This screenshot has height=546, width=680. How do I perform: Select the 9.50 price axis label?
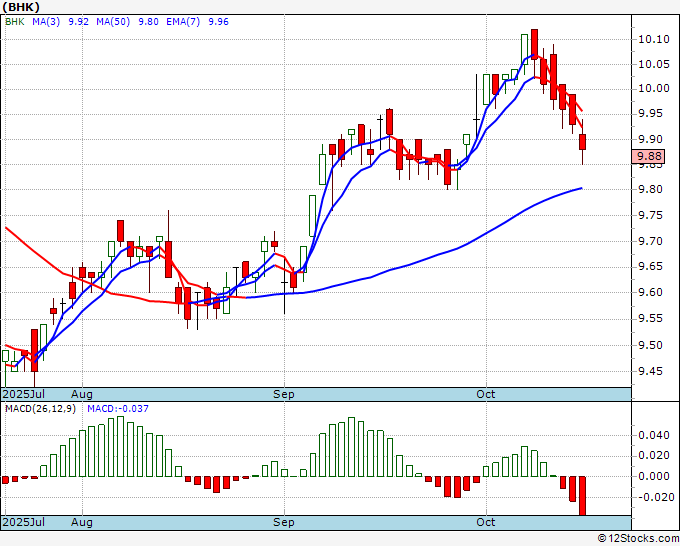pyautogui.click(x=650, y=345)
